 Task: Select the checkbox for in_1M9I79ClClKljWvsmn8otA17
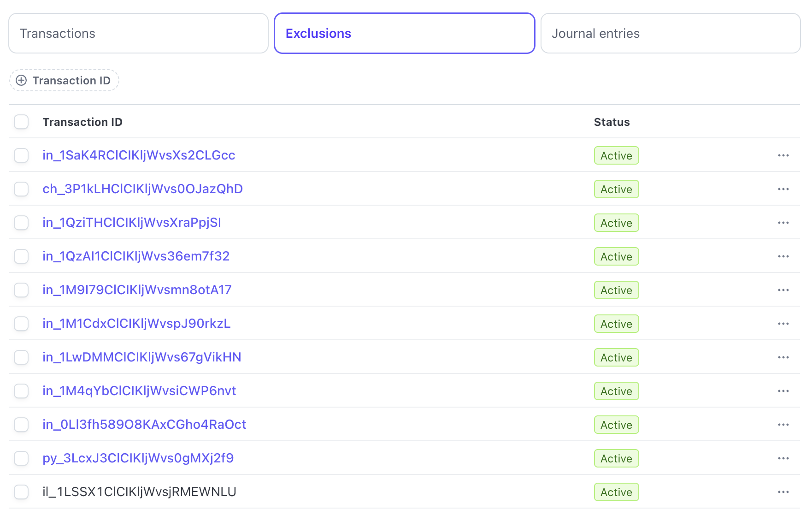pyautogui.click(x=21, y=290)
